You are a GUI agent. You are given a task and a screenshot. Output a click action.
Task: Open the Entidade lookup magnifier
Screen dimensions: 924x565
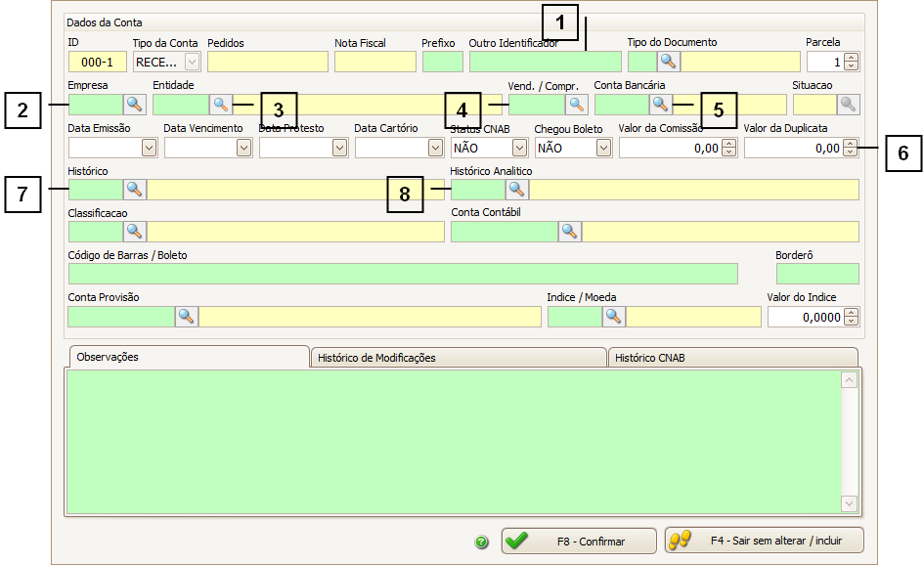click(220, 105)
